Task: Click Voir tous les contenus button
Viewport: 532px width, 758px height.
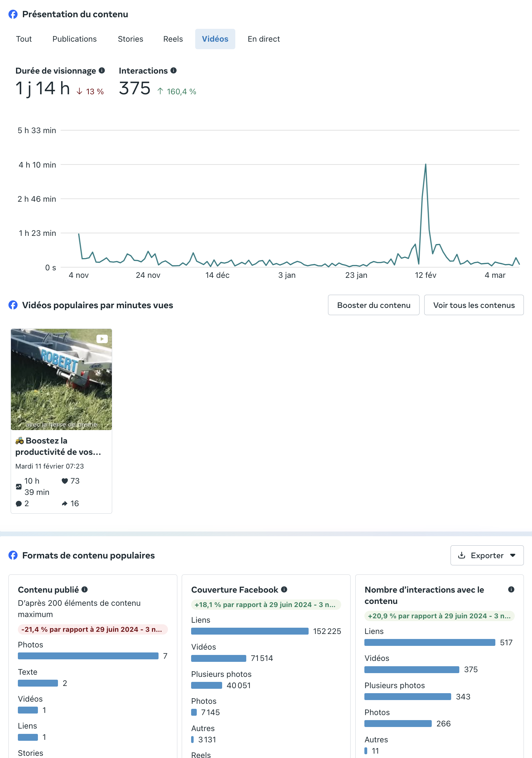Action: pos(473,305)
